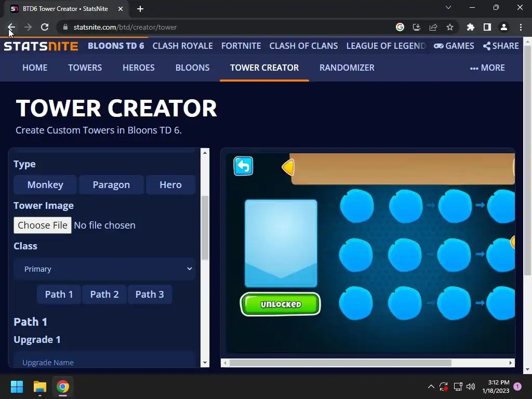Click the tower portrait placeholder card

[281, 243]
